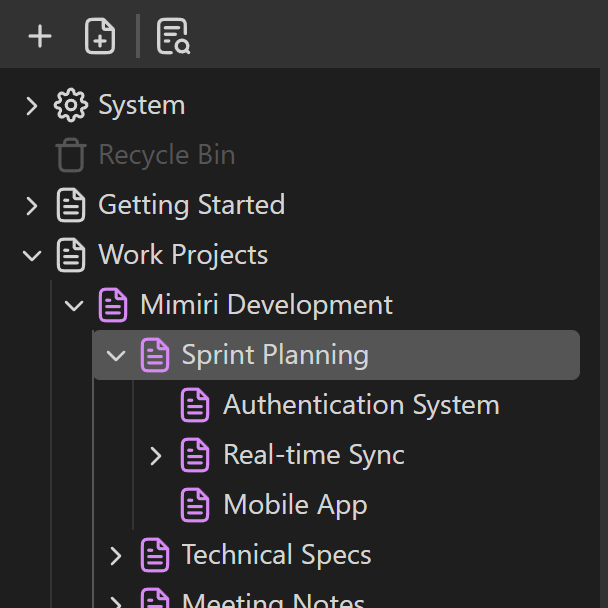
Task: Expand the Real-time Sync node
Action: click(156, 456)
